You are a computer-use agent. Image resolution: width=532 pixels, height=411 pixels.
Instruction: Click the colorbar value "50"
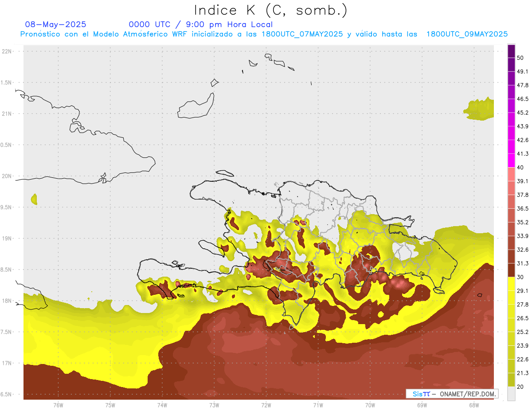click(521, 58)
